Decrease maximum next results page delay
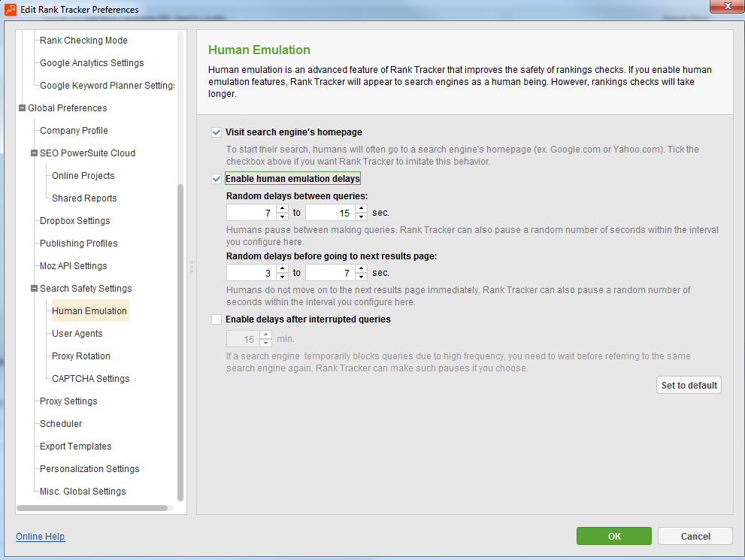The width and height of the screenshot is (745, 560). 362,277
